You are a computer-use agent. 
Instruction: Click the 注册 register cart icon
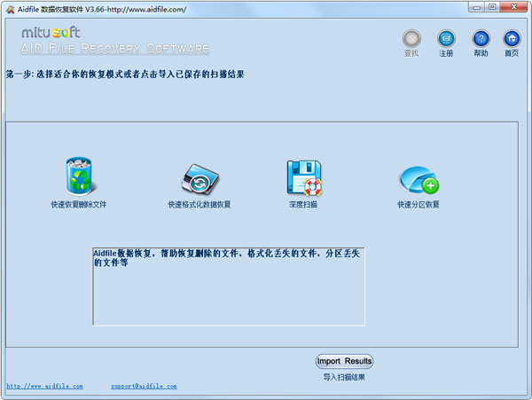point(446,39)
